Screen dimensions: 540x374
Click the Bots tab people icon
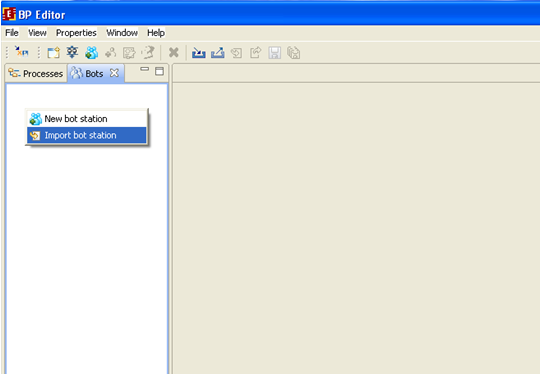(x=77, y=73)
